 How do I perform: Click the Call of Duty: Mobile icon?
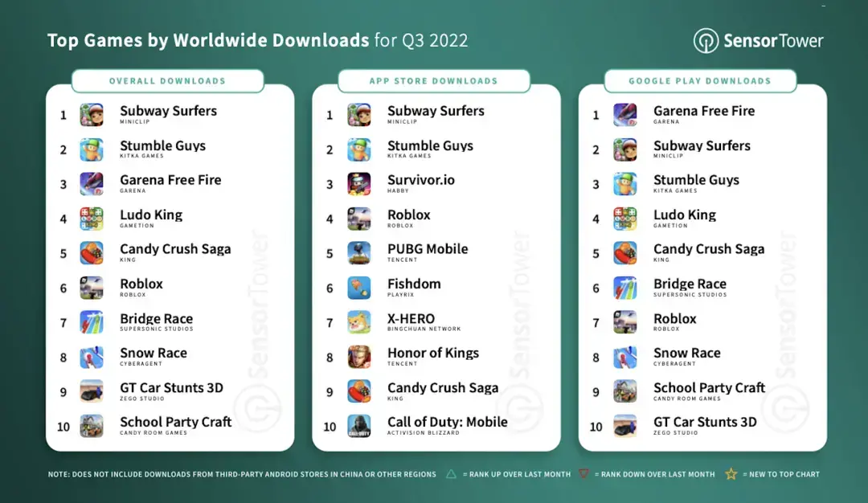click(358, 426)
